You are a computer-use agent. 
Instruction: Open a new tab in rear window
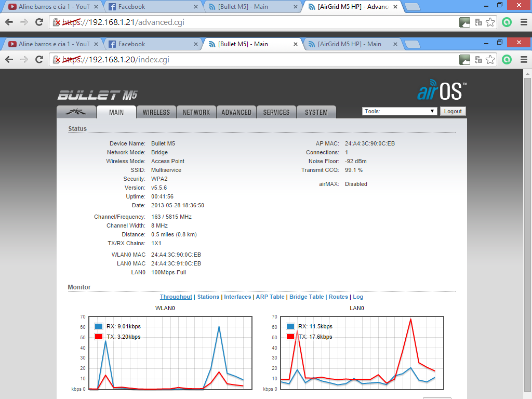(413, 7)
